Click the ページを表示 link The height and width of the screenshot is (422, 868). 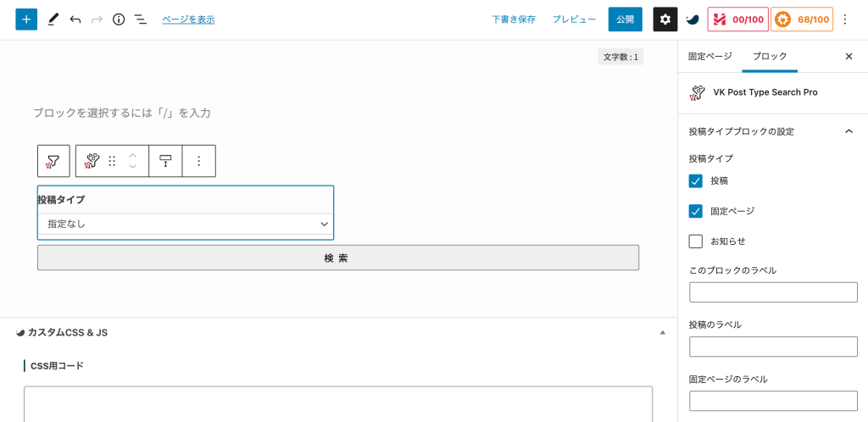pos(188,19)
